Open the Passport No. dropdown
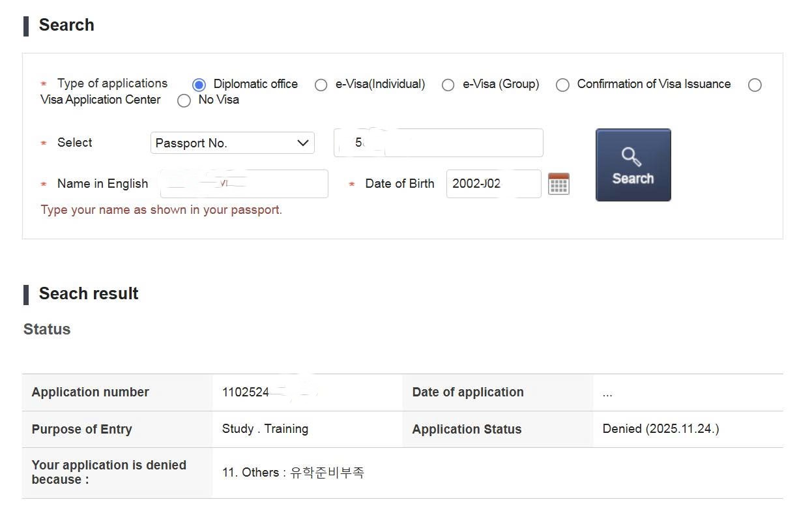 point(232,143)
